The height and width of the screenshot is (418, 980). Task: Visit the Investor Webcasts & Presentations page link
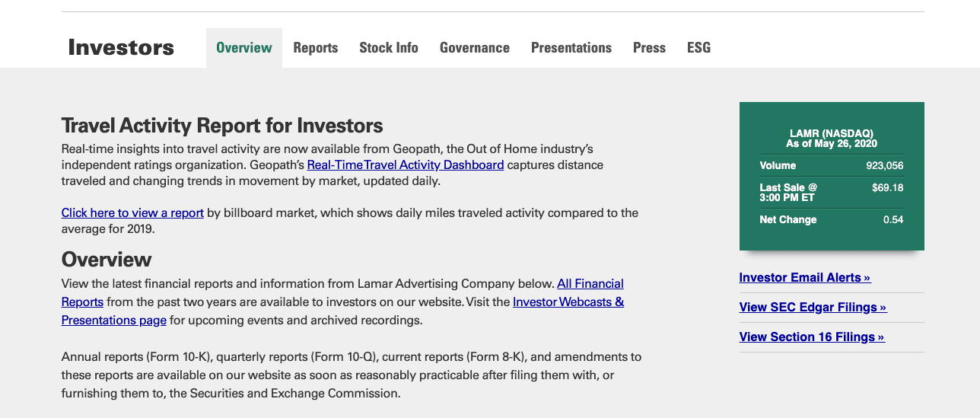568,302
